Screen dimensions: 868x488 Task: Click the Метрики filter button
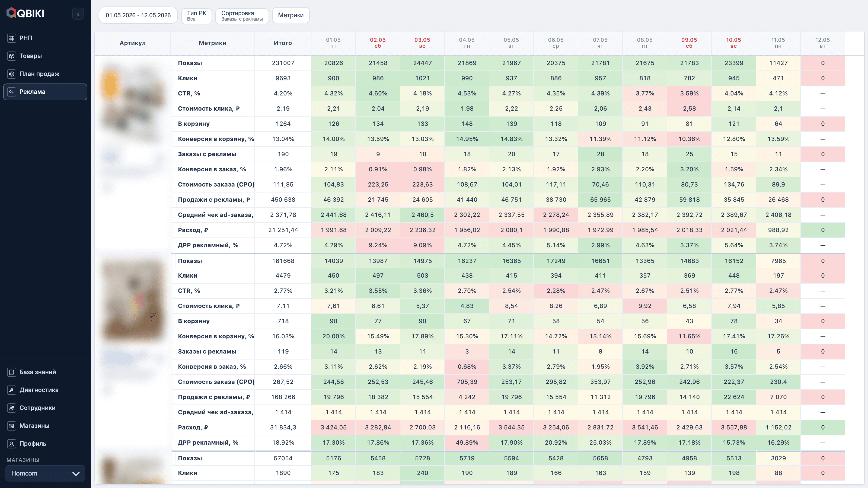[x=291, y=15]
